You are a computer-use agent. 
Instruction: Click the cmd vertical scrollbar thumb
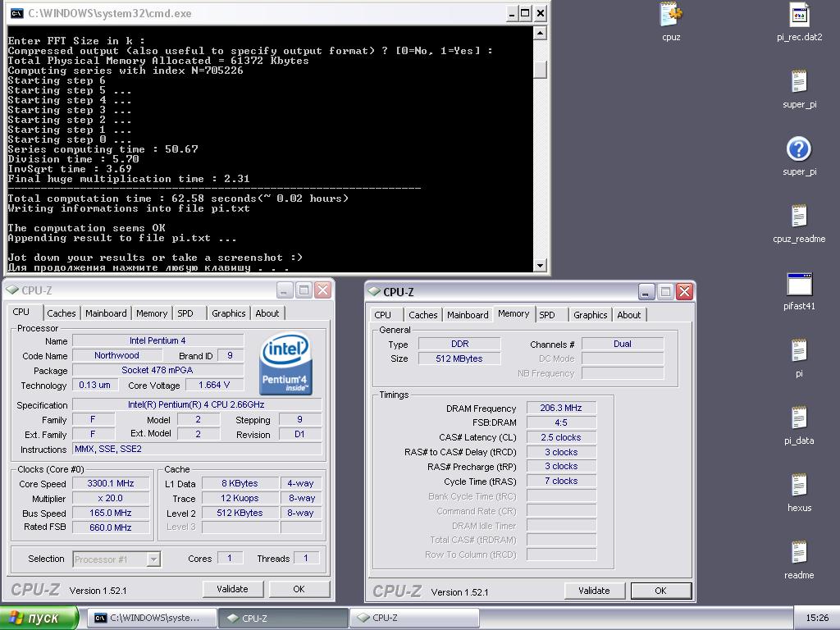[540, 70]
